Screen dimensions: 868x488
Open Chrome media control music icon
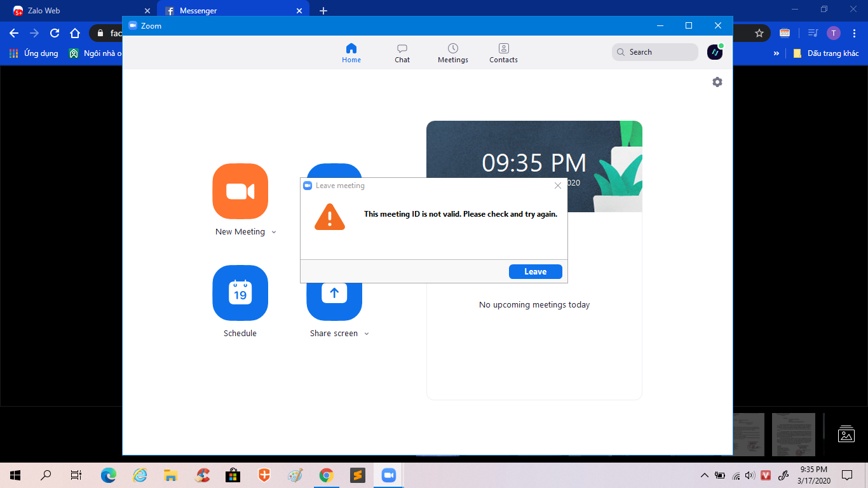click(x=812, y=33)
